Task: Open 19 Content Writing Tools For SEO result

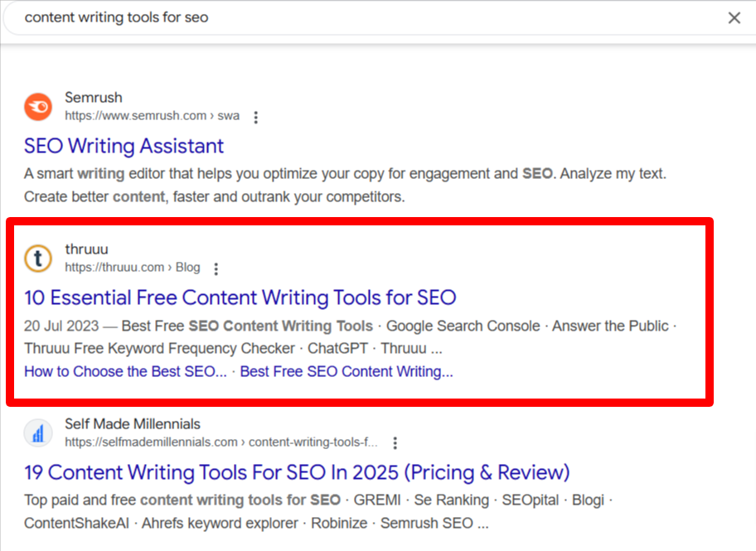Action: [x=297, y=472]
